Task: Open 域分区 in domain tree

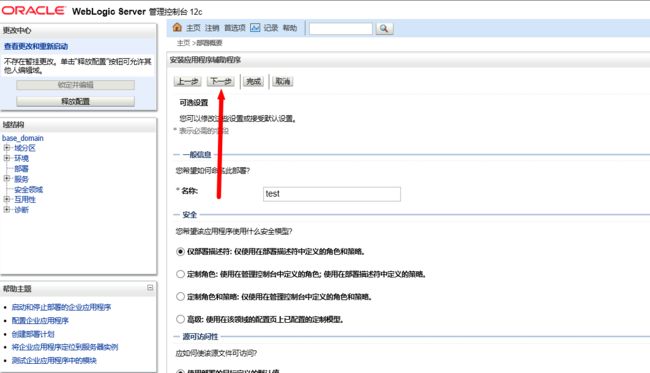Action: [25, 148]
